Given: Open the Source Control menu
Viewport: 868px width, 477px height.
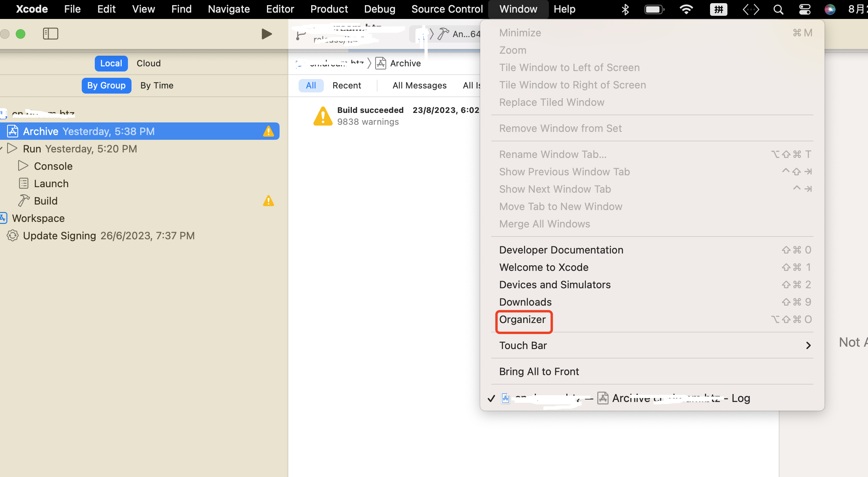Looking at the screenshot, I should tap(447, 9).
